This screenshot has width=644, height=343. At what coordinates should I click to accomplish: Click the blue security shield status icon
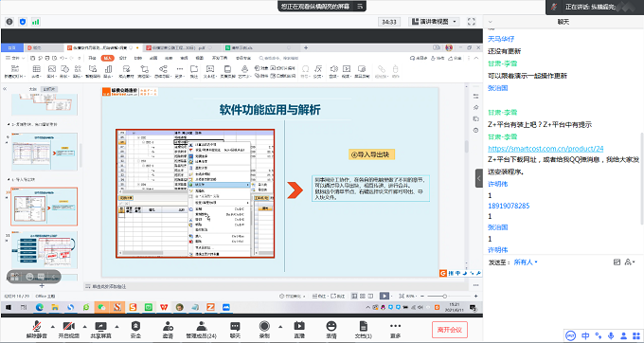tap(23, 22)
